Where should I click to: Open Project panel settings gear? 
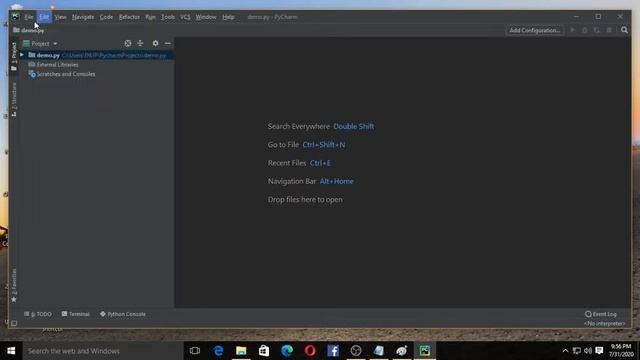pyautogui.click(x=155, y=43)
